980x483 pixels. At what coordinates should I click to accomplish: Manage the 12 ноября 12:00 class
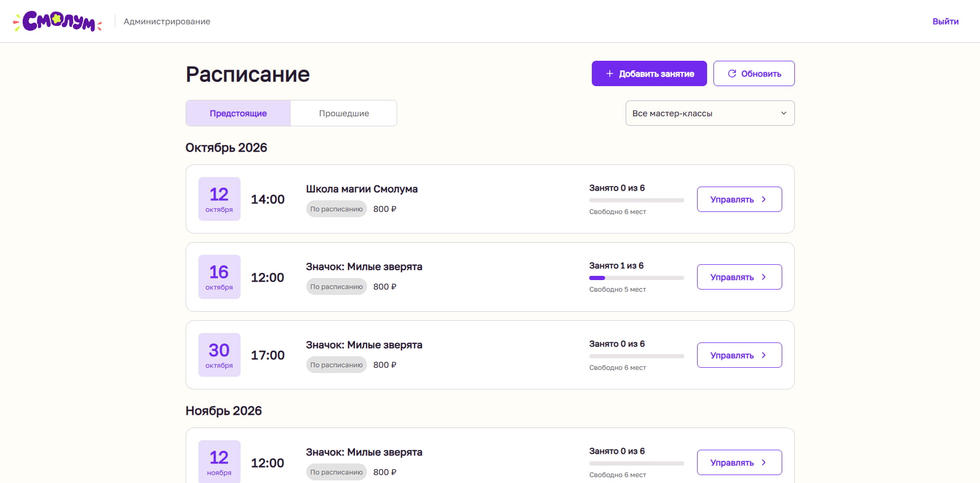tap(739, 462)
